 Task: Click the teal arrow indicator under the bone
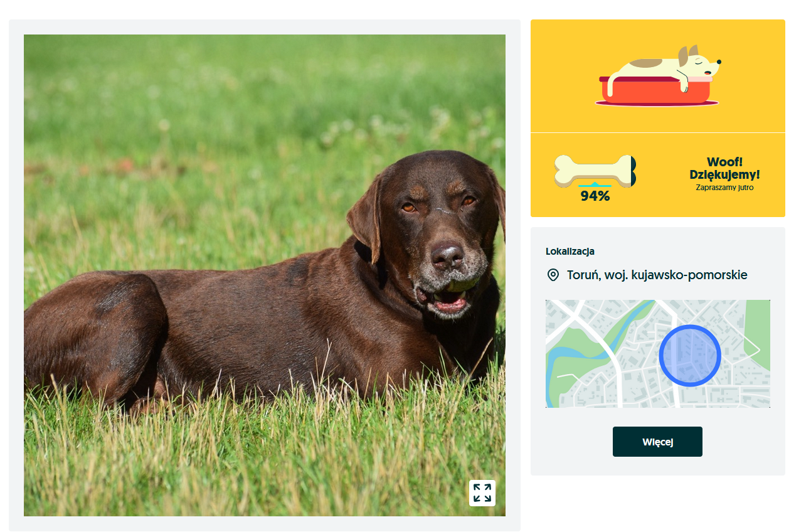pyautogui.click(x=595, y=184)
